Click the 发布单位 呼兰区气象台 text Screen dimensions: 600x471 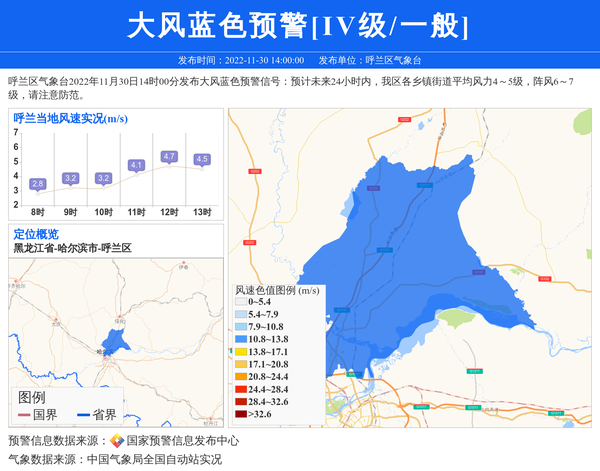click(378, 60)
